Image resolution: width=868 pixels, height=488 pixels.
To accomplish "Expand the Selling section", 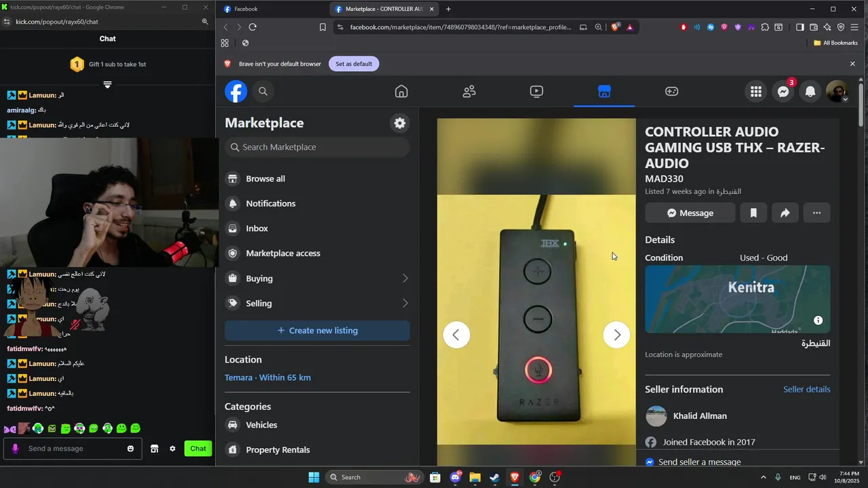I will (x=317, y=304).
